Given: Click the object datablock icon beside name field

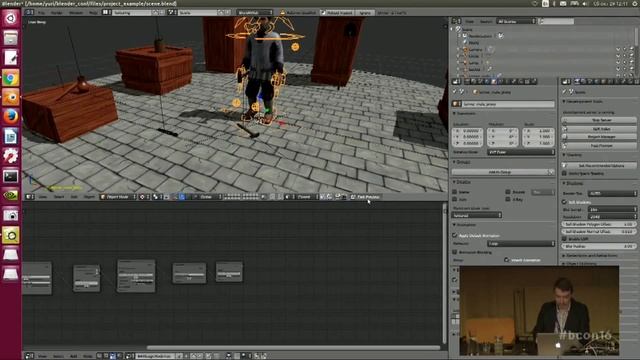Looking at the screenshot, I should click(x=457, y=104).
